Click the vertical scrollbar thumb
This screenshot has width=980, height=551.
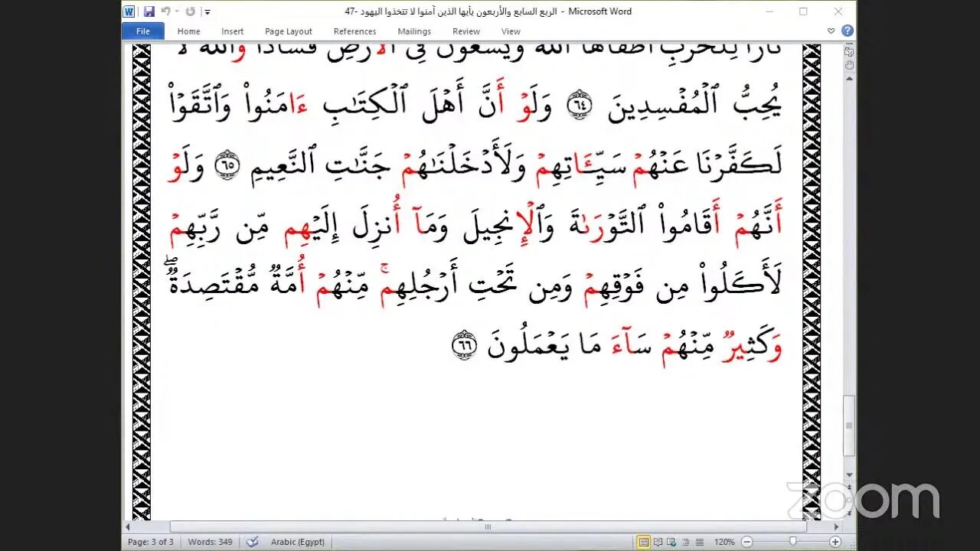tap(848, 425)
